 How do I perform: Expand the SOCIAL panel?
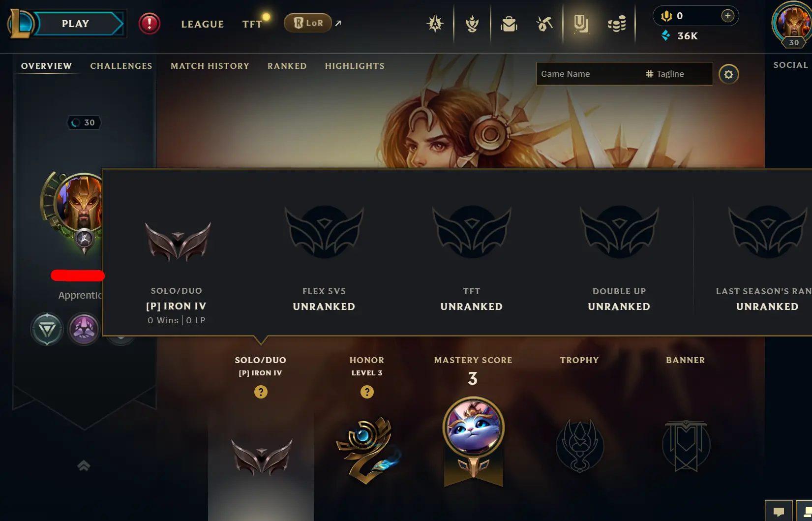(790, 65)
